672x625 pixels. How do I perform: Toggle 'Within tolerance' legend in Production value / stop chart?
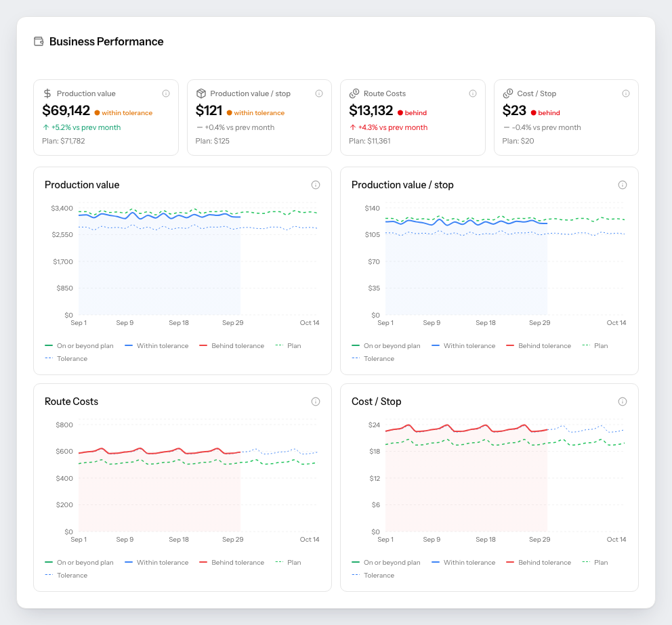463,346
